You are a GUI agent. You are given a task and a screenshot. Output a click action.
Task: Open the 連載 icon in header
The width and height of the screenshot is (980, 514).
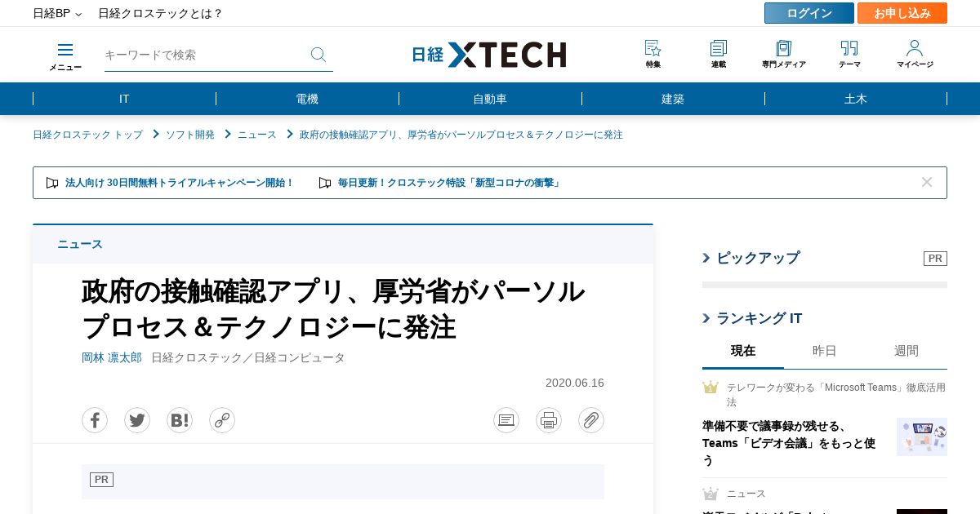point(719,54)
